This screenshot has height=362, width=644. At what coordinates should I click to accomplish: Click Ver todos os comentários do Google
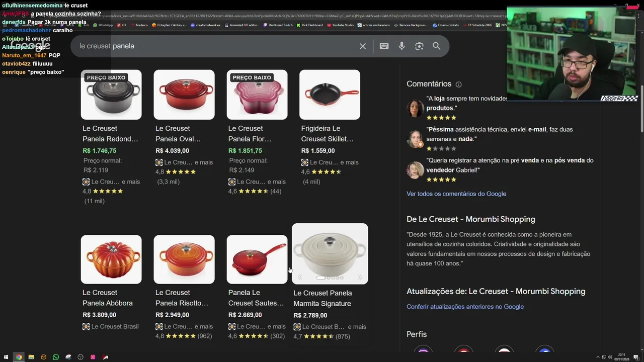click(456, 194)
